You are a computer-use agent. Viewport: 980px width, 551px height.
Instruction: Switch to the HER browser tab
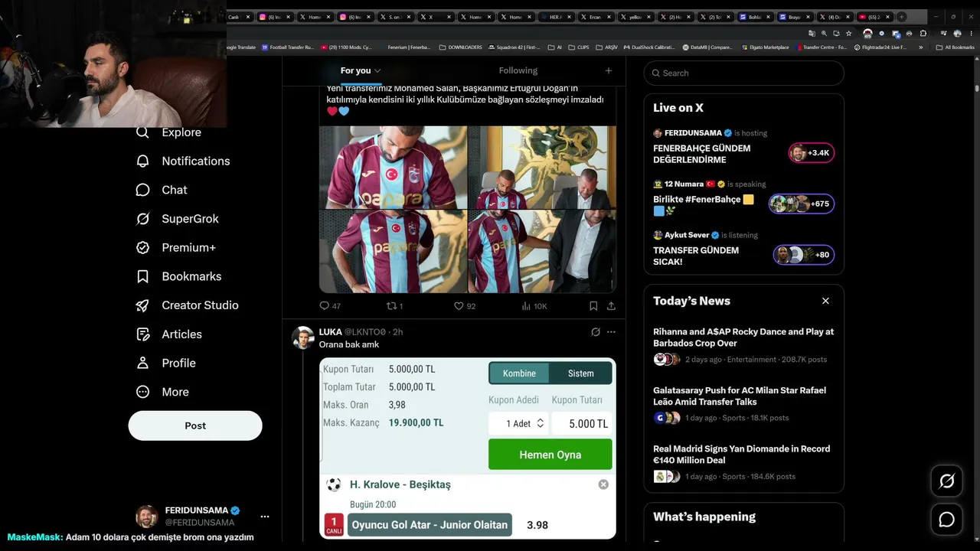[x=556, y=17]
